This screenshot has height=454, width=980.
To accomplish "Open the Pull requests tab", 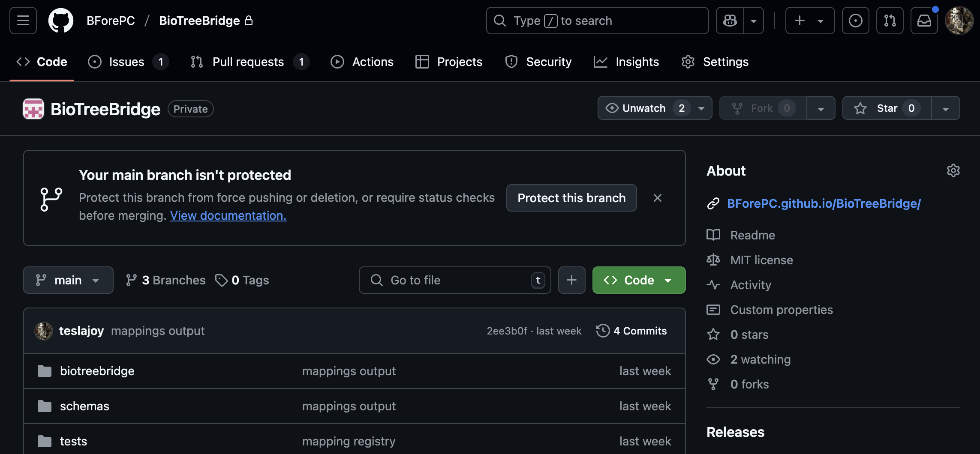I will click(250, 62).
